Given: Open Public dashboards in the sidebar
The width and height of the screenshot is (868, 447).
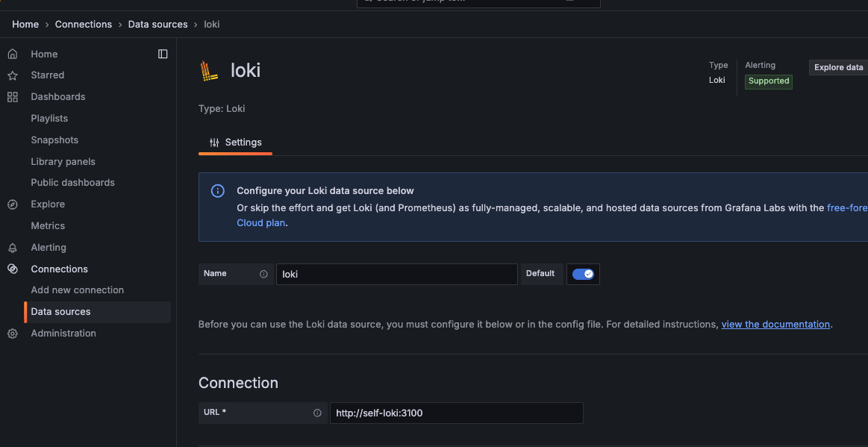Looking at the screenshot, I should click(x=73, y=183).
